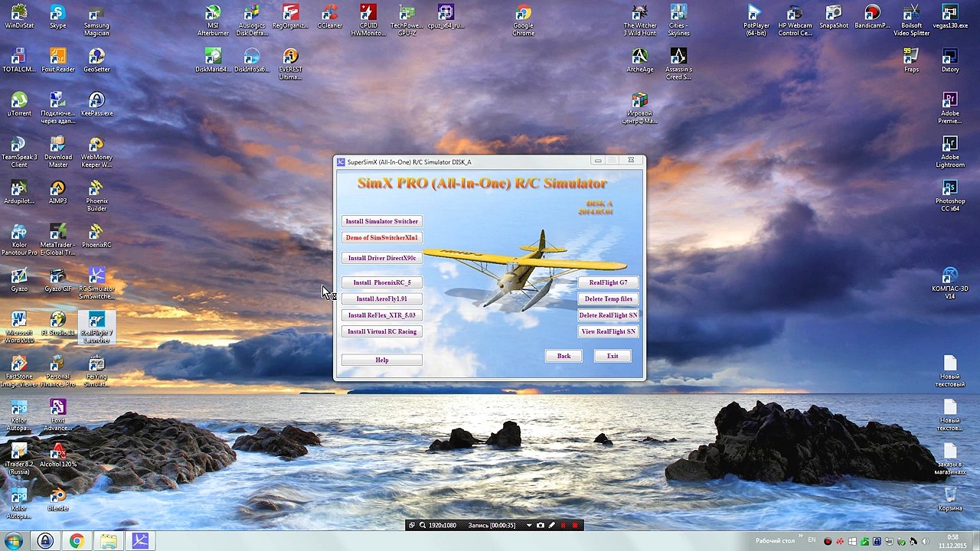Image resolution: width=980 pixels, height=551 pixels.
Task: Select AIMP3 desktop shortcut
Action: (x=57, y=193)
